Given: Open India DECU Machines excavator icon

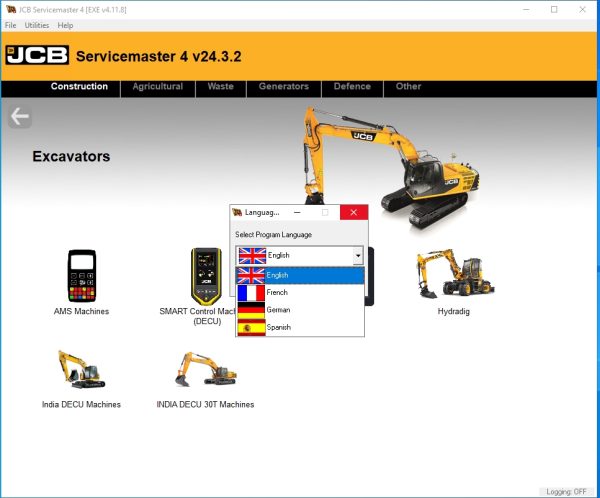Looking at the screenshot, I should [81, 369].
